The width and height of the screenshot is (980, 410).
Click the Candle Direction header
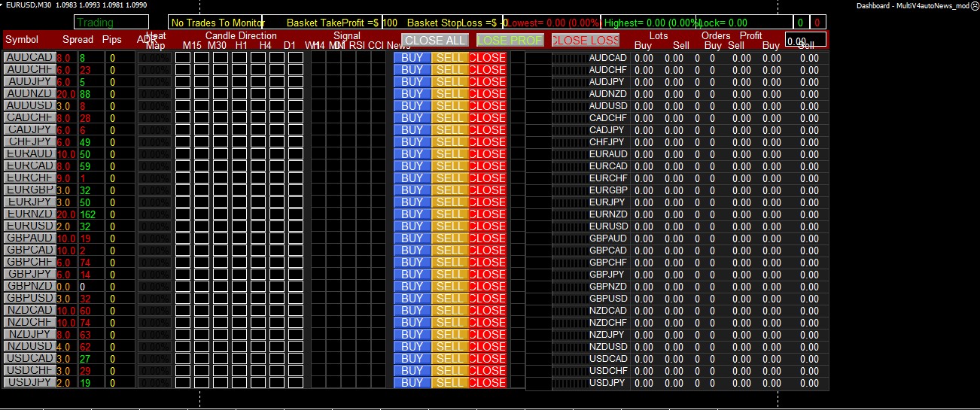pyautogui.click(x=241, y=35)
